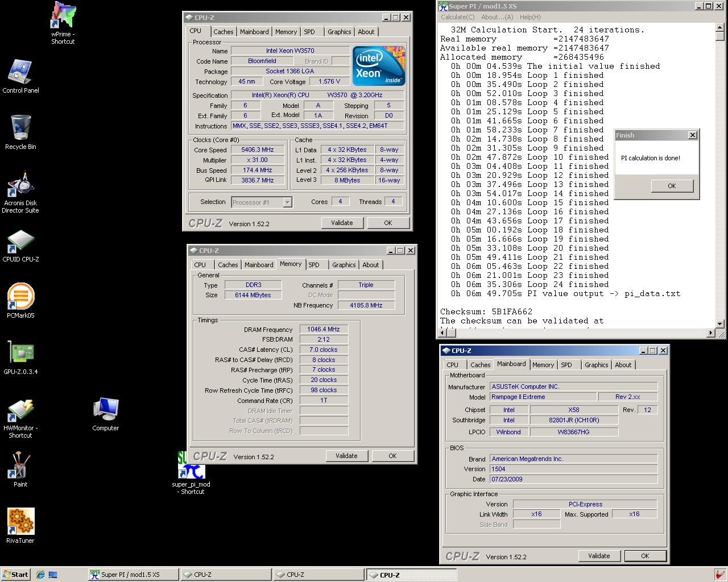Screen dimensions: 728x582
Task: Click Validate in Memory tab window
Action: (346, 456)
